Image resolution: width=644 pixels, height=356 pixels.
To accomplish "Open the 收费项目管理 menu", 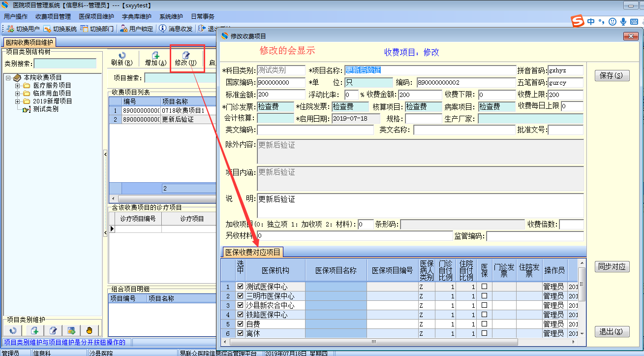I will click(53, 17).
